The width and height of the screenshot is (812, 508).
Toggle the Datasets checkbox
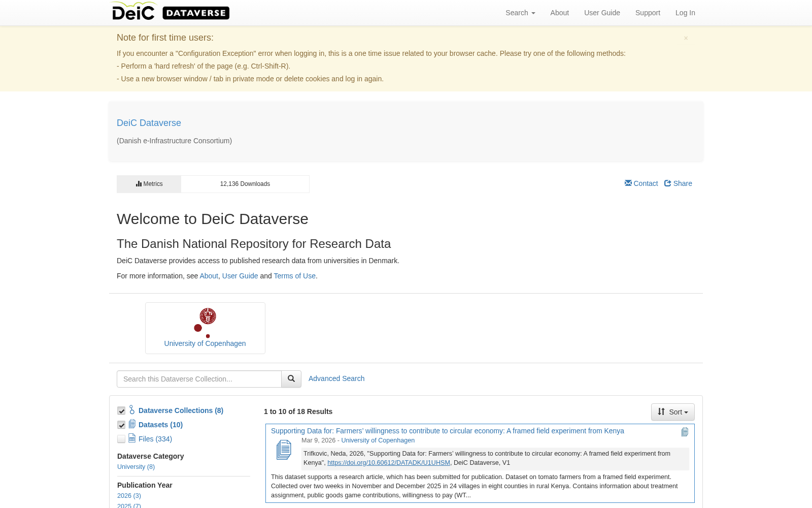(x=121, y=425)
